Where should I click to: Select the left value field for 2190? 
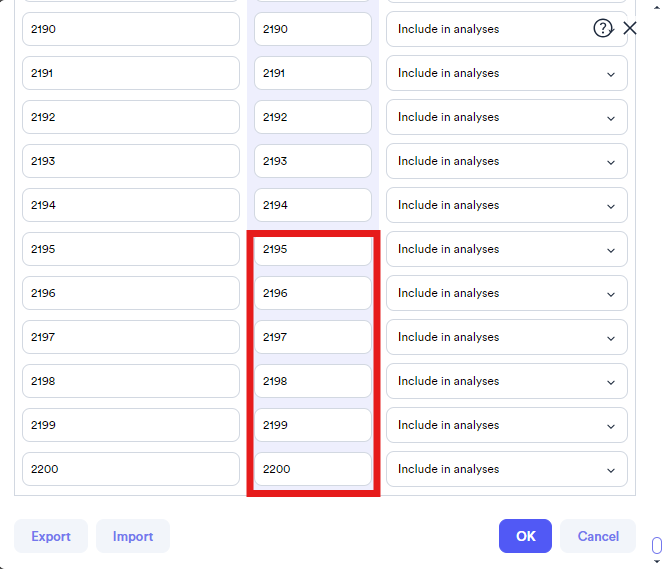131,29
